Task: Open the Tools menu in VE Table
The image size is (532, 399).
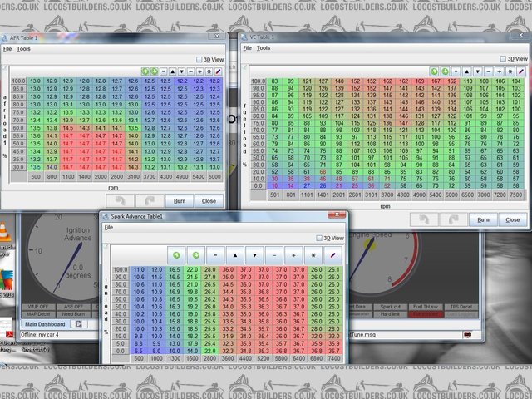Action: click(x=264, y=48)
